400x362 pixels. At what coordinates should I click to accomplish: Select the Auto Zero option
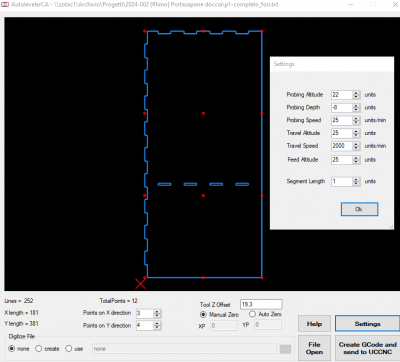click(252, 314)
